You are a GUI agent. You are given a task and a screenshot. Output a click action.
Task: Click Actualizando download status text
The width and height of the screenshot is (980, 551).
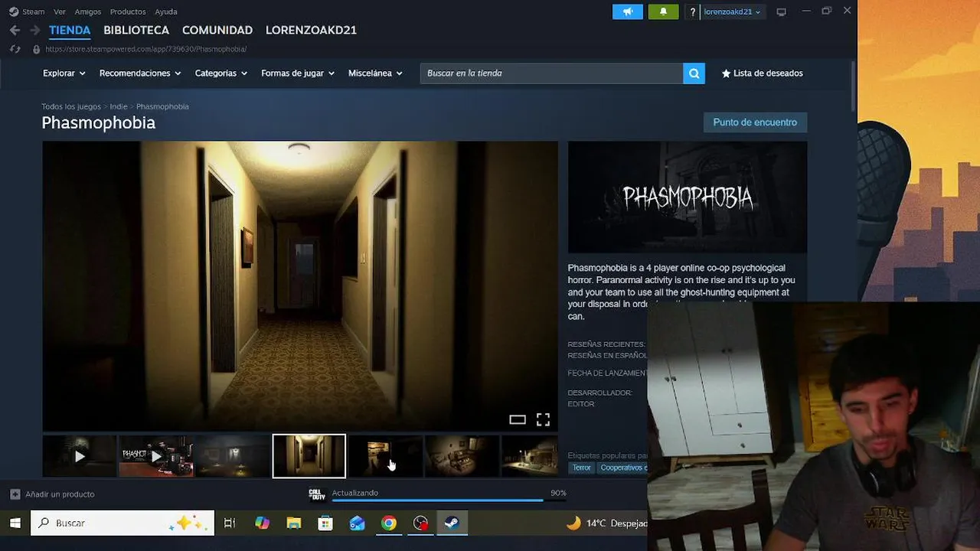coord(355,493)
